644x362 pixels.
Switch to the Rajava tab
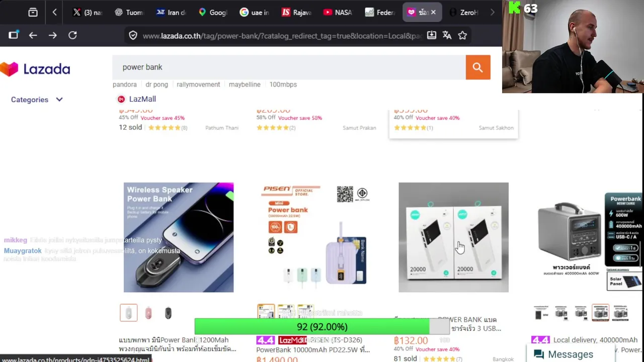click(x=296, y=12)
